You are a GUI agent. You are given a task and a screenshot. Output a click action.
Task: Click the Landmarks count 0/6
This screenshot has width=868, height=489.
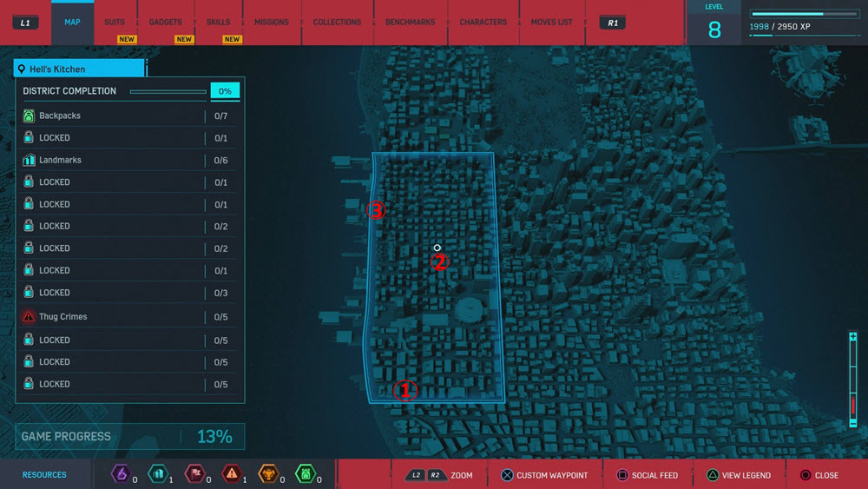pyautogui.click(x=220, y=161)
